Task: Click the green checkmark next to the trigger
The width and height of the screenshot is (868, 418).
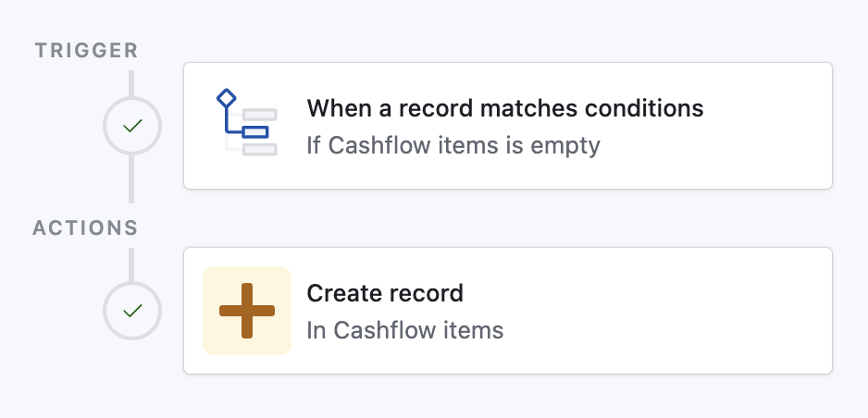Action: (x=132, y=126)
